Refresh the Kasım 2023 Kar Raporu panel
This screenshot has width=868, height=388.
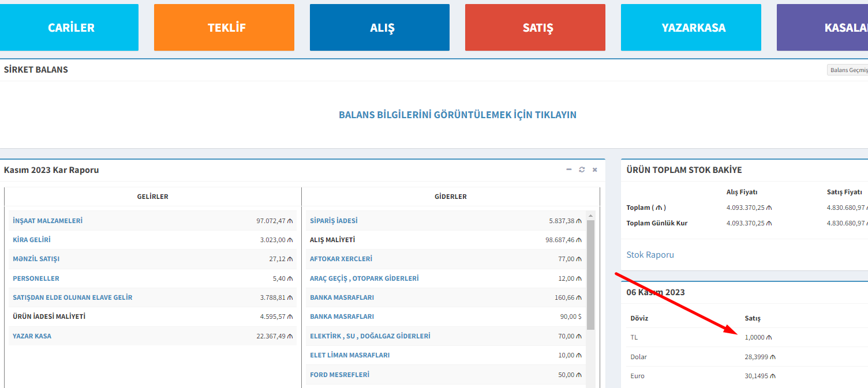pyautogui.click(x=582, y=169)
